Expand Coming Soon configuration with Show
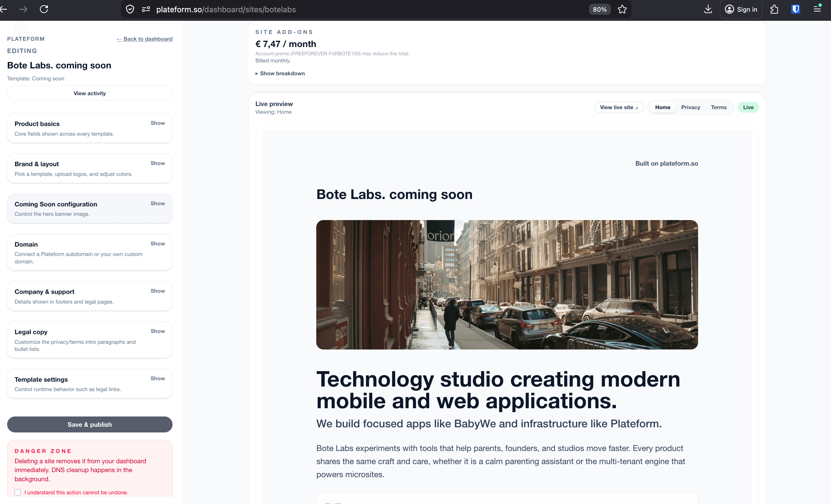Image resolution: width=831 pixels, height=504 pixels. point(157,203)
